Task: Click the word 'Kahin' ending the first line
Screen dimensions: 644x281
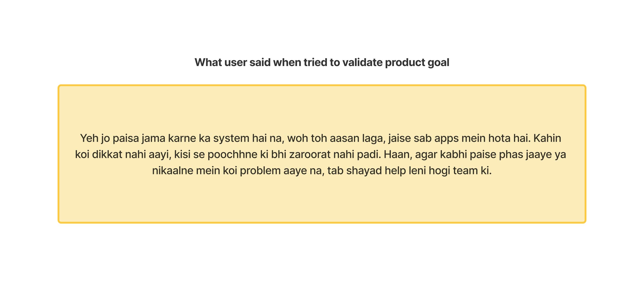Action: 547,138
